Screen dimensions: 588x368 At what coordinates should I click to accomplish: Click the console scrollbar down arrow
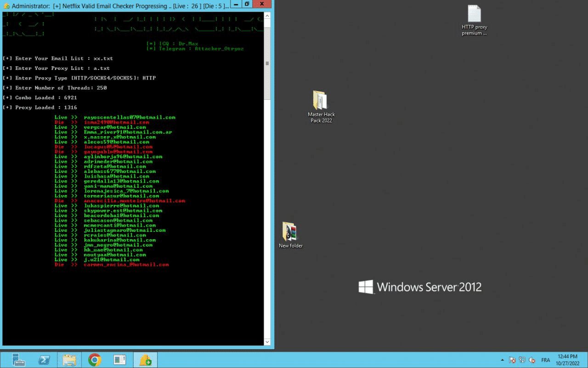click(x=267, y=342)
